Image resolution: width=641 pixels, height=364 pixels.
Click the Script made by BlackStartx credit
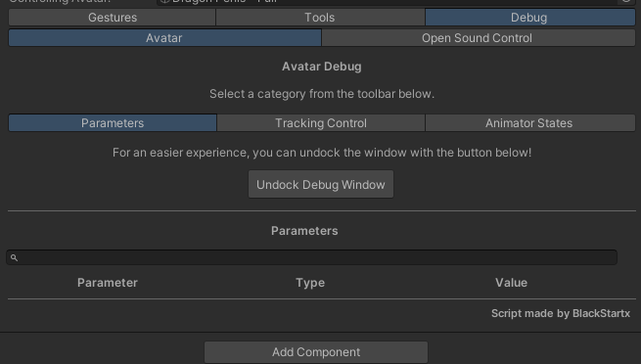[x=561, y=313]
